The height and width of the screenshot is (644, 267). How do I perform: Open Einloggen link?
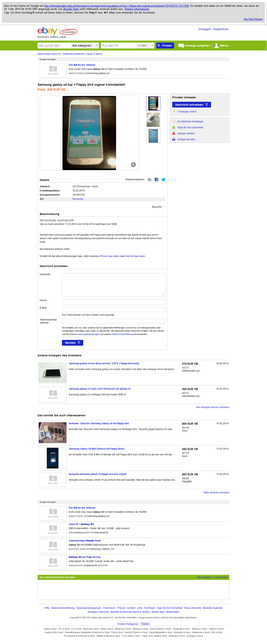(205, 29)
